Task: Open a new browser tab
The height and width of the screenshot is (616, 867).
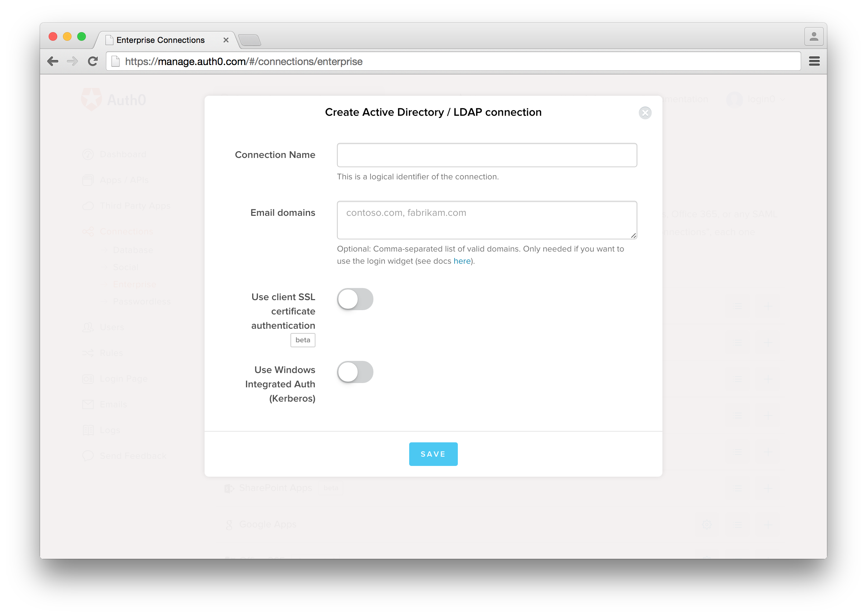Action: click(250, 40)
